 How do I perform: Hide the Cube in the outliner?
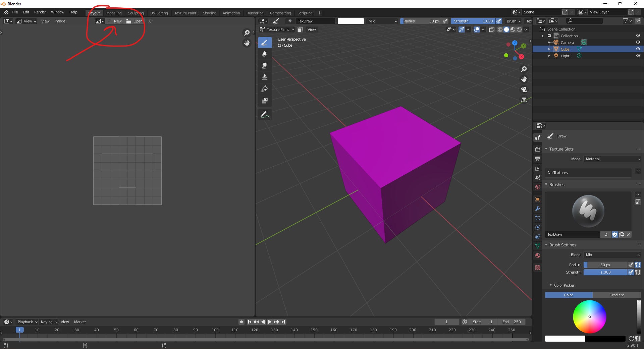pyautogui.click(x=638, y=49)
